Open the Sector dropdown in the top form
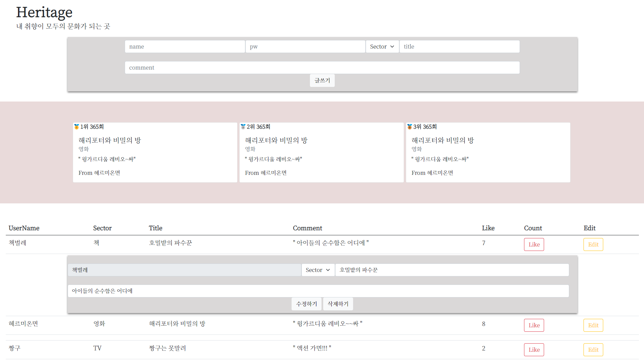The image size is (644, 364). click(382, 47)
